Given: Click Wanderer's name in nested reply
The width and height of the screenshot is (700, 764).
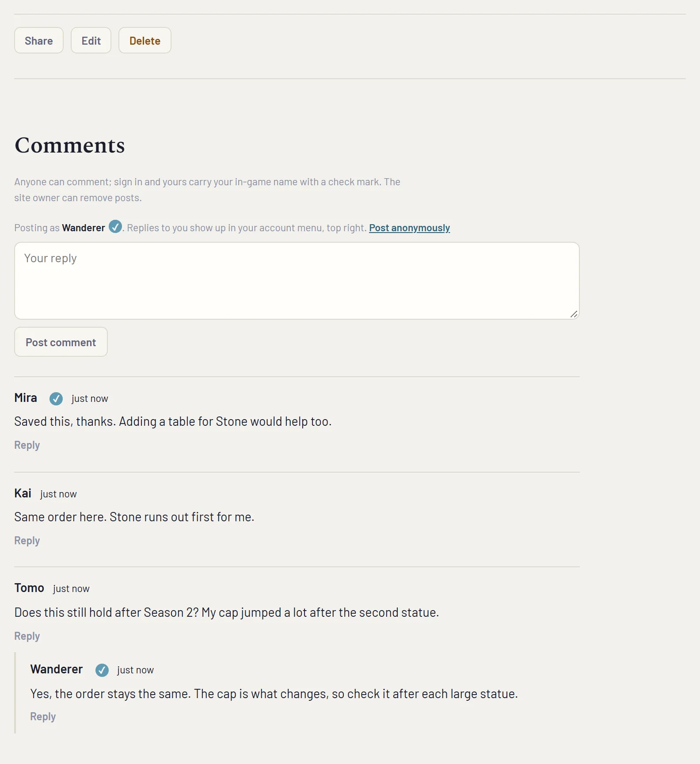Looking at the screenshot, I should [57, 669].
